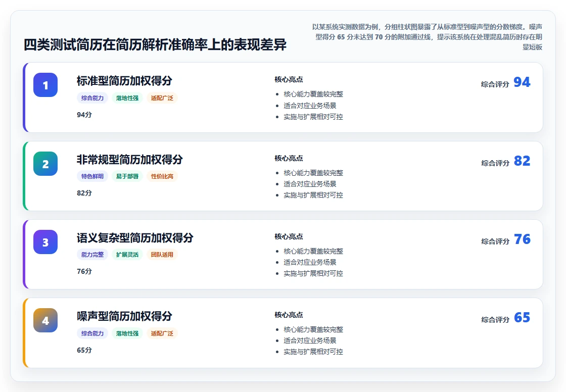Click the 团队适用 tag
This screenshot has height=392, width=566.
[162, 255]
